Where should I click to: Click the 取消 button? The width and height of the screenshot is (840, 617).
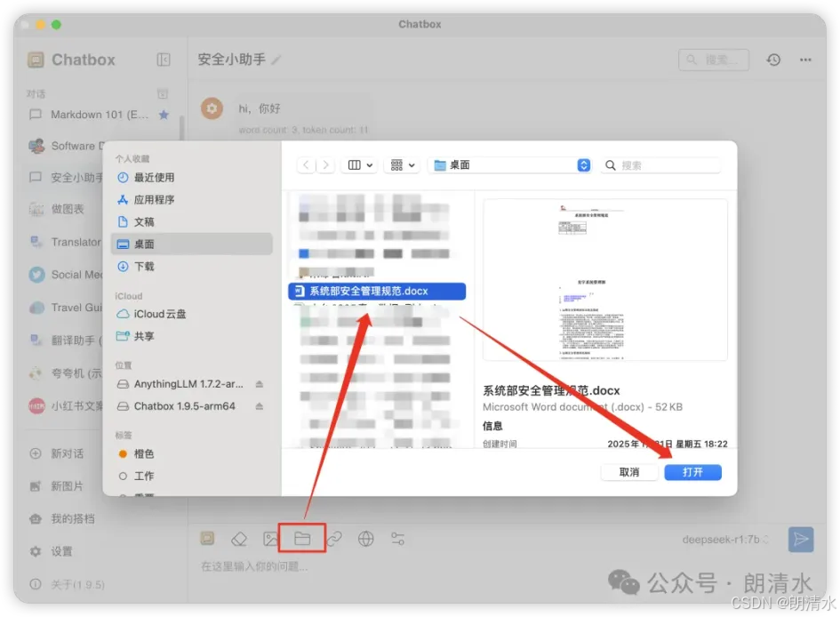(x=629, y=472)
